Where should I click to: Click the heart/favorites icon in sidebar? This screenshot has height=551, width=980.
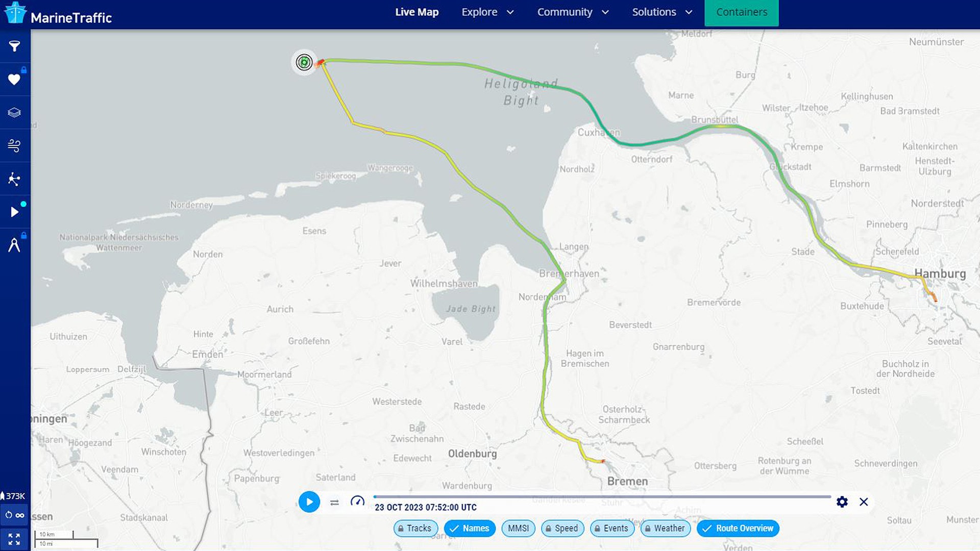pyautogui.click(x=15, y=80)
